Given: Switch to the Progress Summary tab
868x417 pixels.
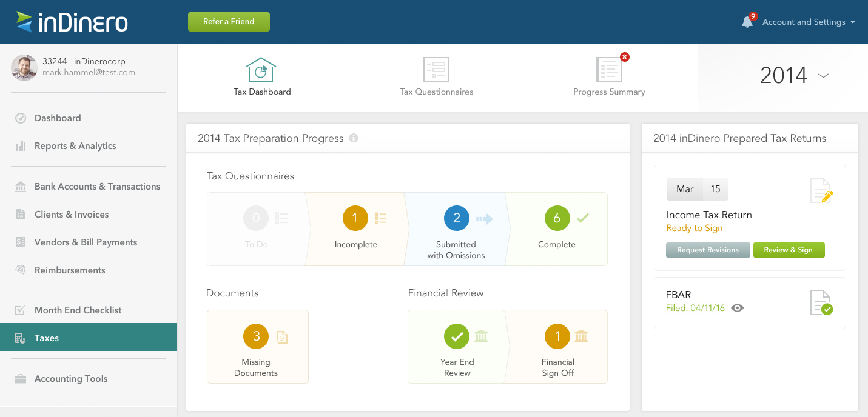Looking at the screenshot, I should (609, 77).
